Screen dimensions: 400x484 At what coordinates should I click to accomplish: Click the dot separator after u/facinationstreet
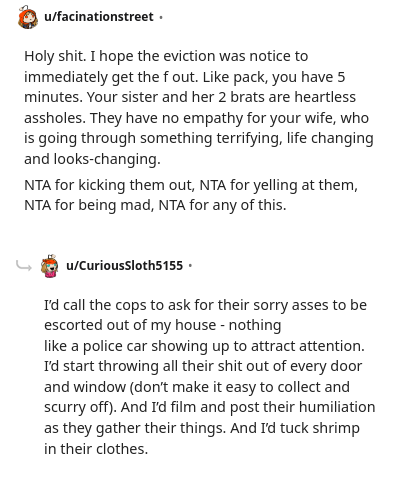tap(161, 17)
